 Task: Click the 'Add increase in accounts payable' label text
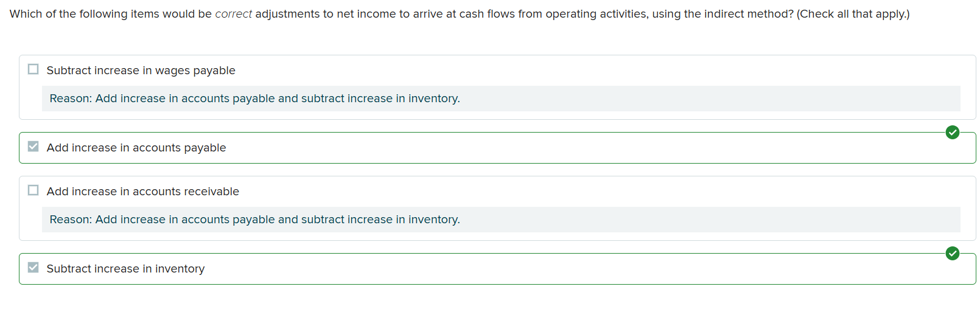click(136, 148)
